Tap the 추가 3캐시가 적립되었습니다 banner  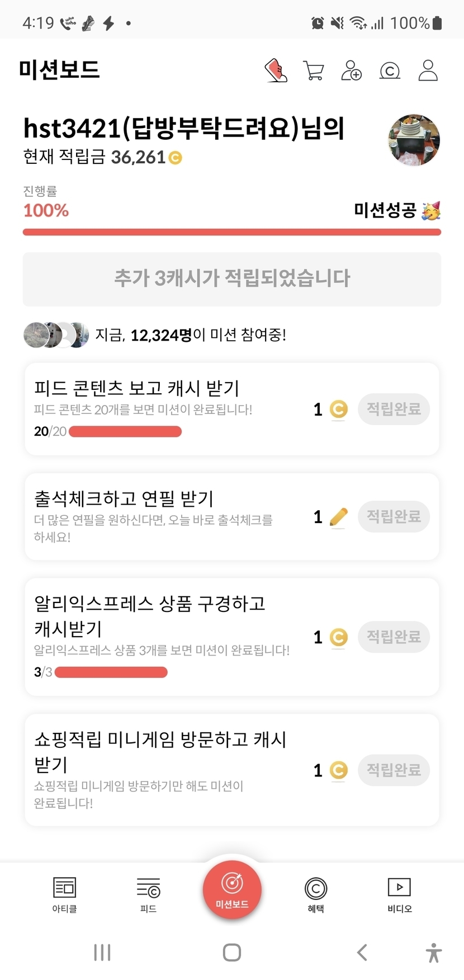click(x=232, y=279)
